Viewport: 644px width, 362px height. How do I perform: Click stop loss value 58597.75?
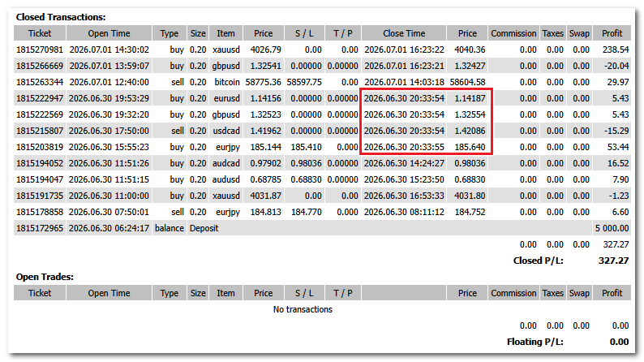pos(304,82)
